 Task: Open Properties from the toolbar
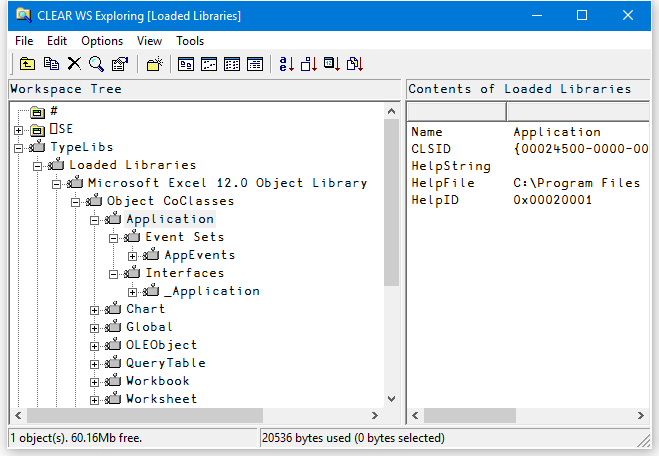pos(119,64)
